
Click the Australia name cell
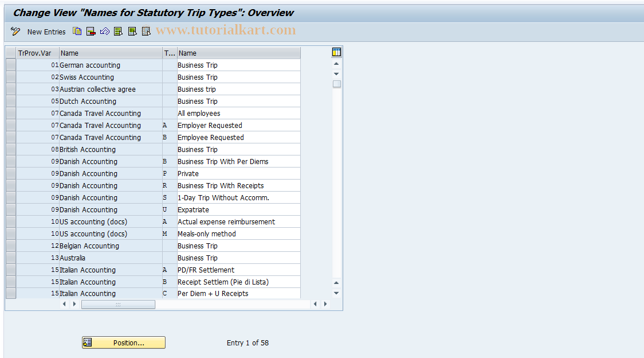tap(111, 258)
